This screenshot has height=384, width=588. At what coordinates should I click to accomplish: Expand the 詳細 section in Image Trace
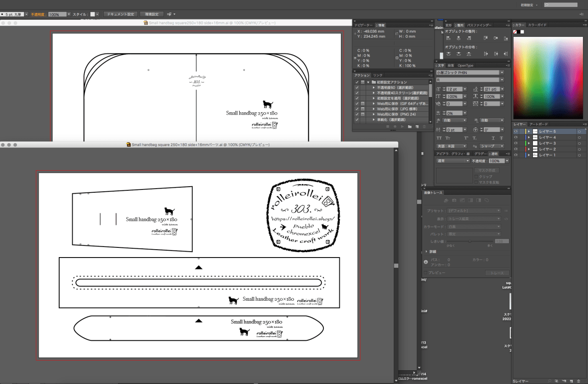point(426,252)
